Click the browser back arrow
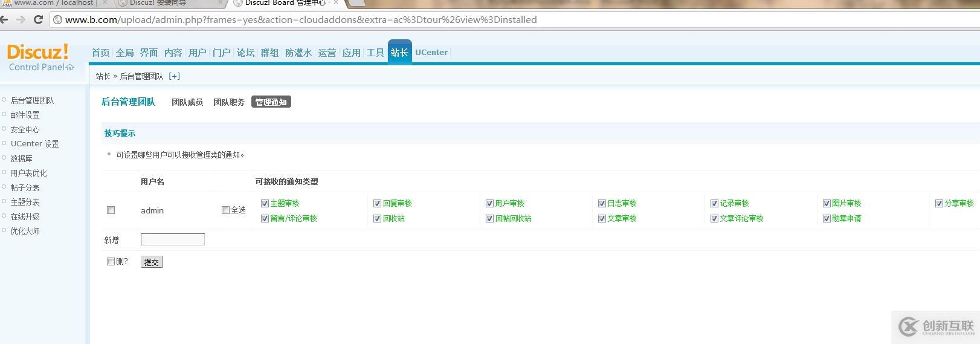980x344 pixels. pos(4,19)
